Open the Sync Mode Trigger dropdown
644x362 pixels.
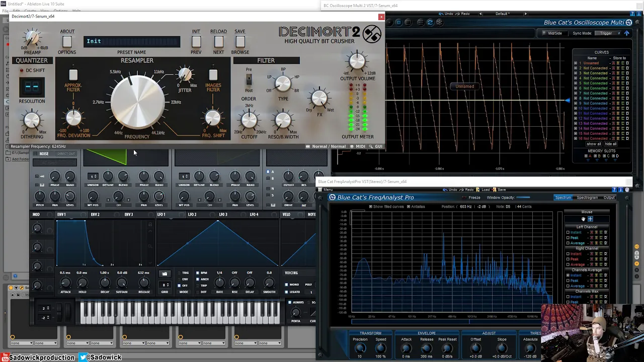point(608,33)
